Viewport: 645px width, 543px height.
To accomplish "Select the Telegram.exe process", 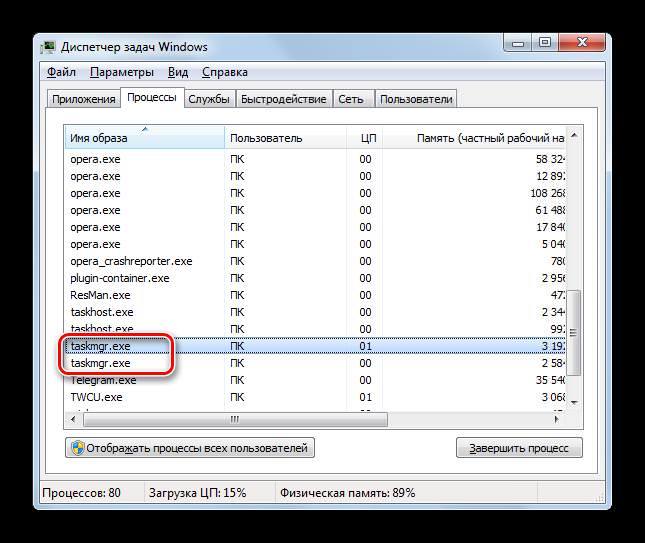I will point(315,380).
